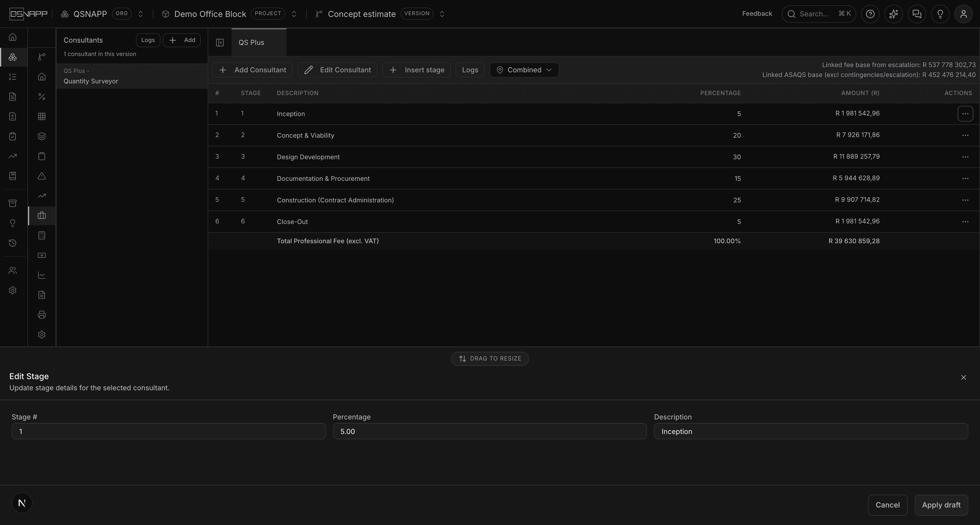Click Add Consultant button
Viewport: 980px width, 525px height.
pos(252,70)
